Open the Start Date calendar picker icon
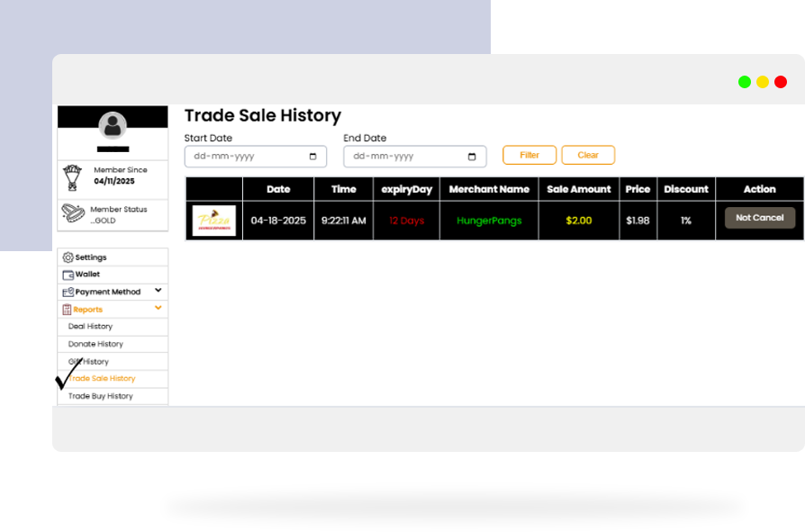This screenshot has height=532, width=805. (x=312, y=157)
